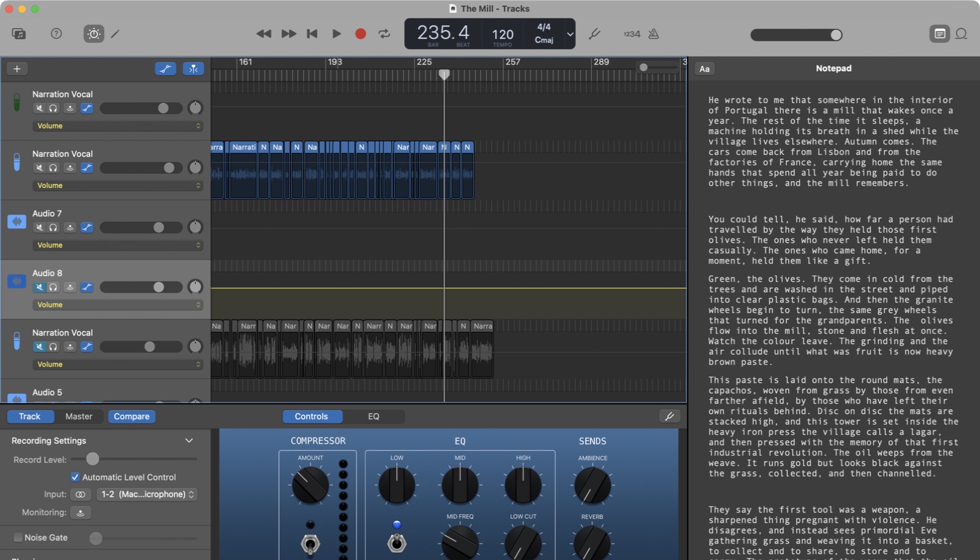The width and height of the screenshot is (980, 560).
Task: Toggle the 1234 Count-in icon
Action: pos(631,34)
